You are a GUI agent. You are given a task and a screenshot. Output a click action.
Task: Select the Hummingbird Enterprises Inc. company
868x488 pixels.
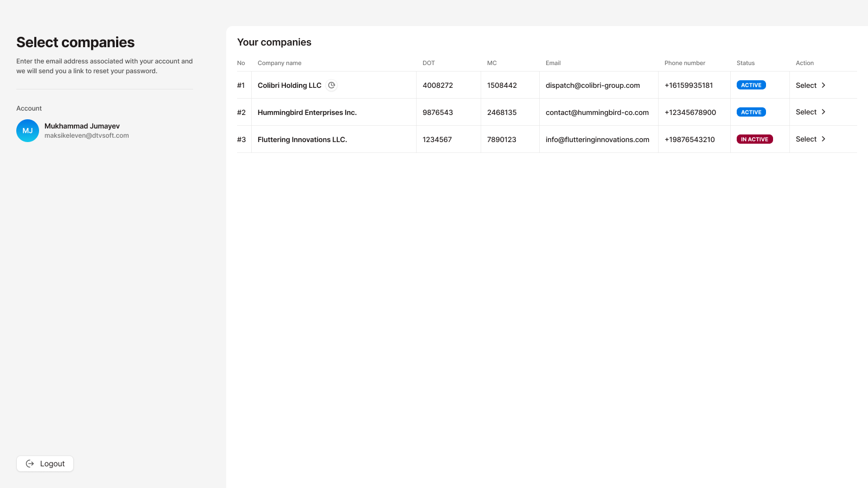pos(810,112)
